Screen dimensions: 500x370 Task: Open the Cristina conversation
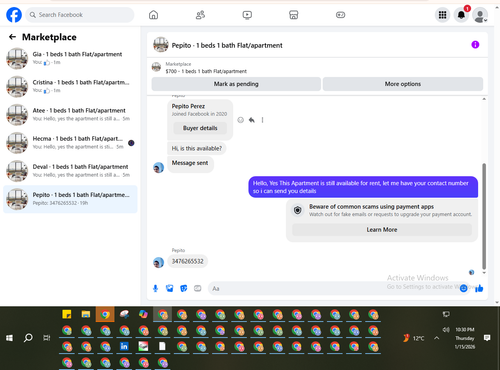pyautogui.click(x=70, y=86)
